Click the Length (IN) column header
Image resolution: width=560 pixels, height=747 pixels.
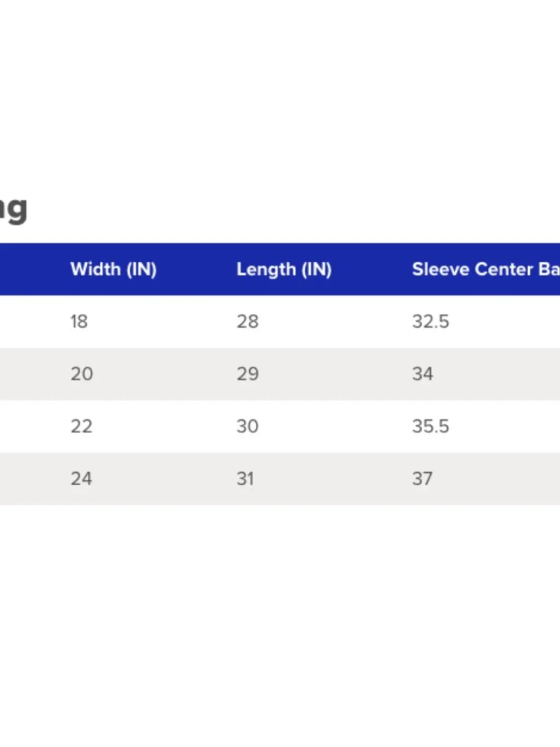284,270
